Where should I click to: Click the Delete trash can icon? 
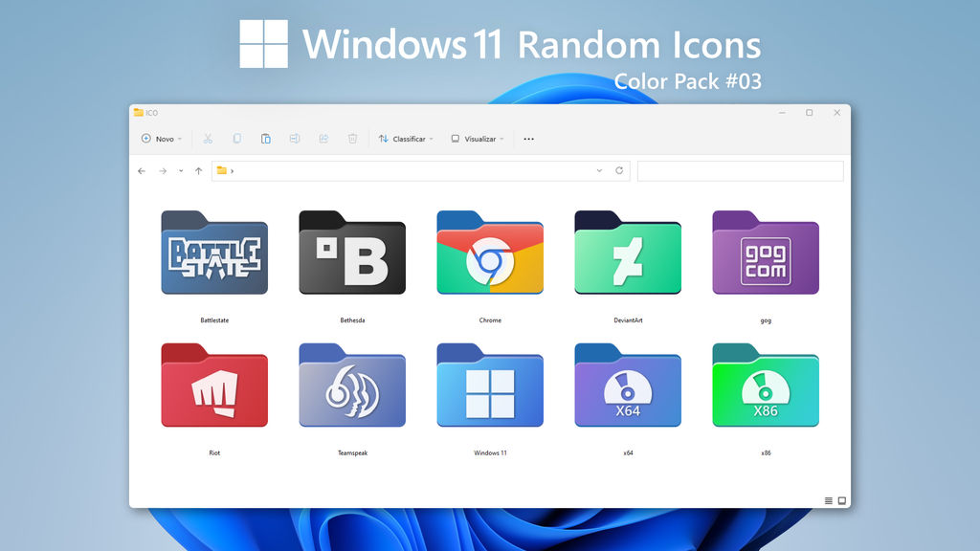pyautogui.click(x=352, y=139)
